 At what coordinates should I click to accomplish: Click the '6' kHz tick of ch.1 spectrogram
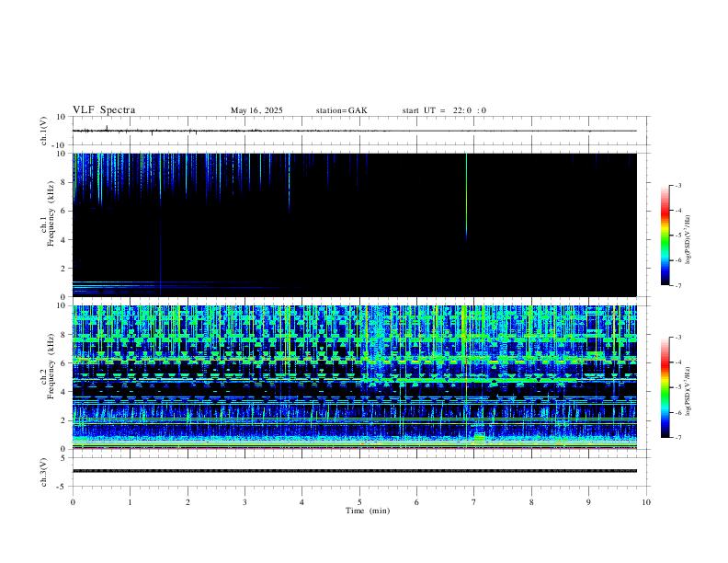pyautogui.click(x=63, y=211)
